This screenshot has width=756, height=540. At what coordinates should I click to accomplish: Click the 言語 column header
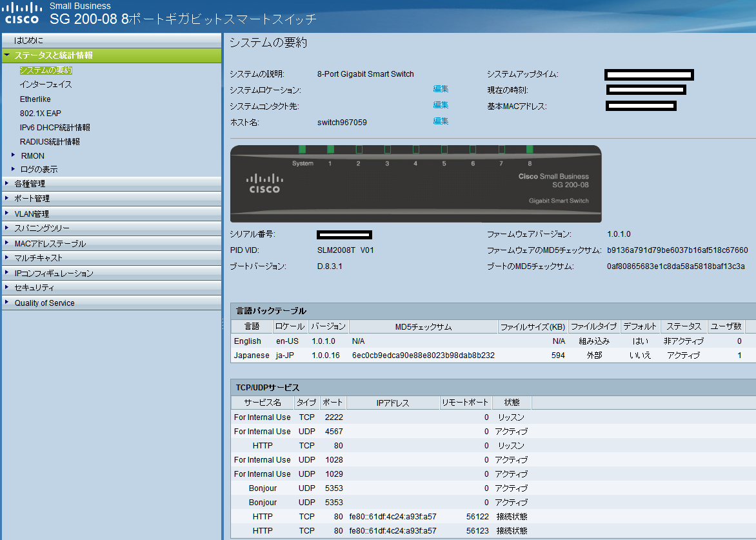[252, 326]
